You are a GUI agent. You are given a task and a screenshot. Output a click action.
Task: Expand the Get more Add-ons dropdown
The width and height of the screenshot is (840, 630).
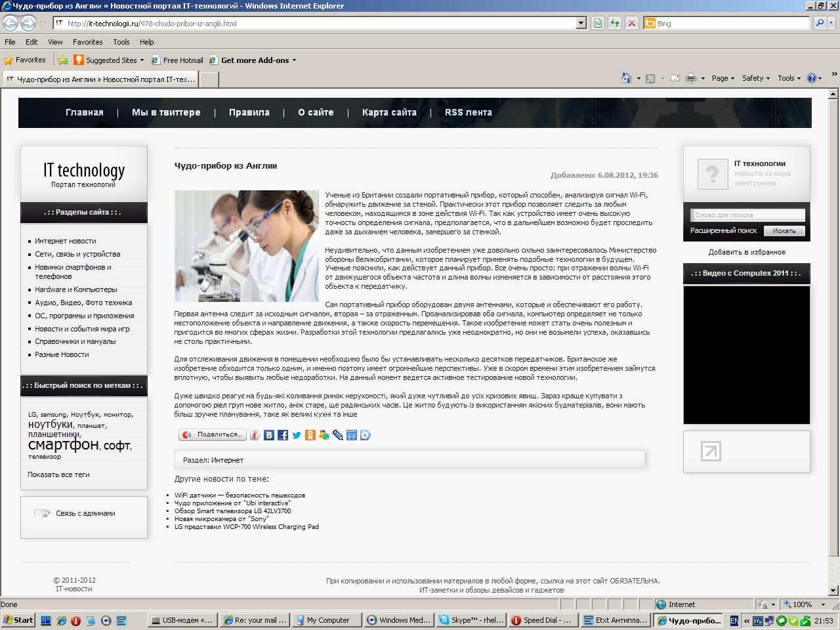294,60
